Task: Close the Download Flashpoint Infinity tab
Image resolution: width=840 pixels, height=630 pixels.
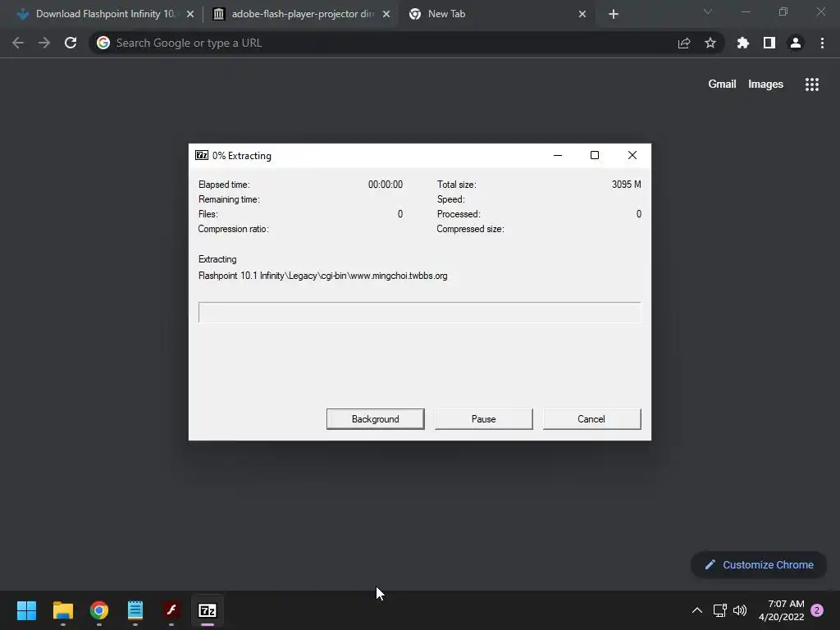Action: (x=190, y=14)
